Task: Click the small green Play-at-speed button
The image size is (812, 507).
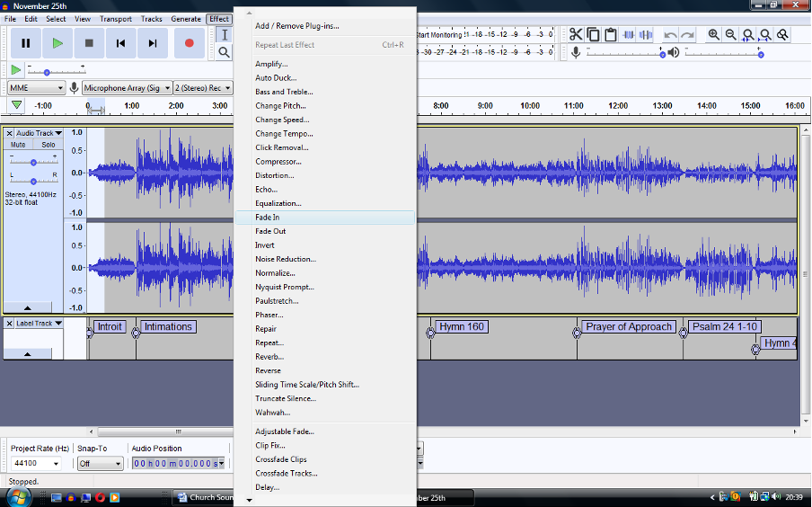Action: coord(15,69)
